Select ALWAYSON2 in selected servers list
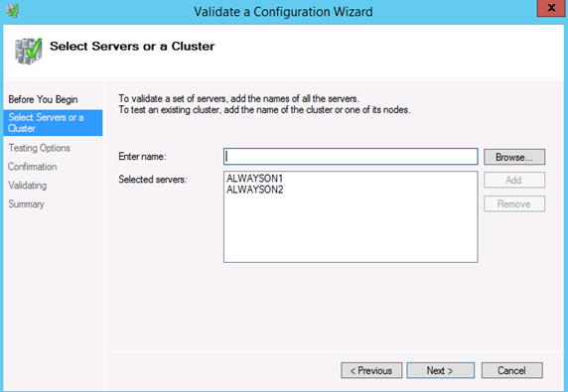The height and width of the screenshot is (392, 568). tap(254, 190)
